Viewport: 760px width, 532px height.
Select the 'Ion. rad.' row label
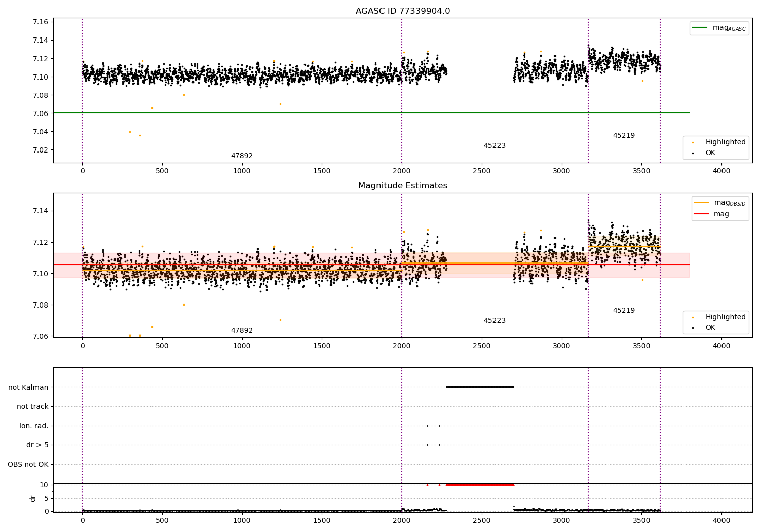[34, 426]
